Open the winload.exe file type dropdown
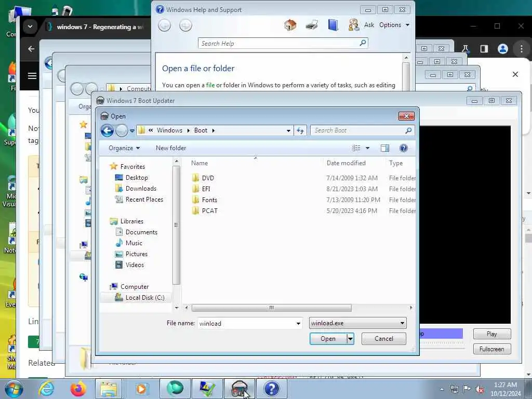This screenshot has height=399, width=532. (357, 323)
